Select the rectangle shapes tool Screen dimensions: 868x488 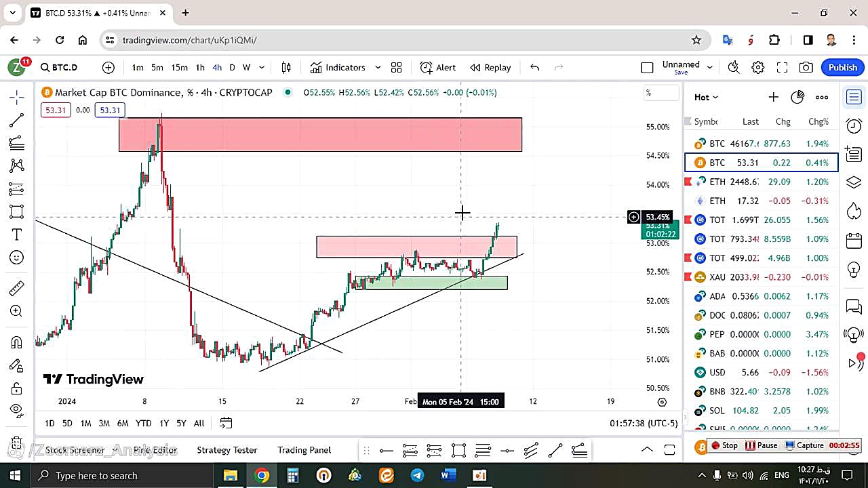pyautogui.click(x=17, y=211)
